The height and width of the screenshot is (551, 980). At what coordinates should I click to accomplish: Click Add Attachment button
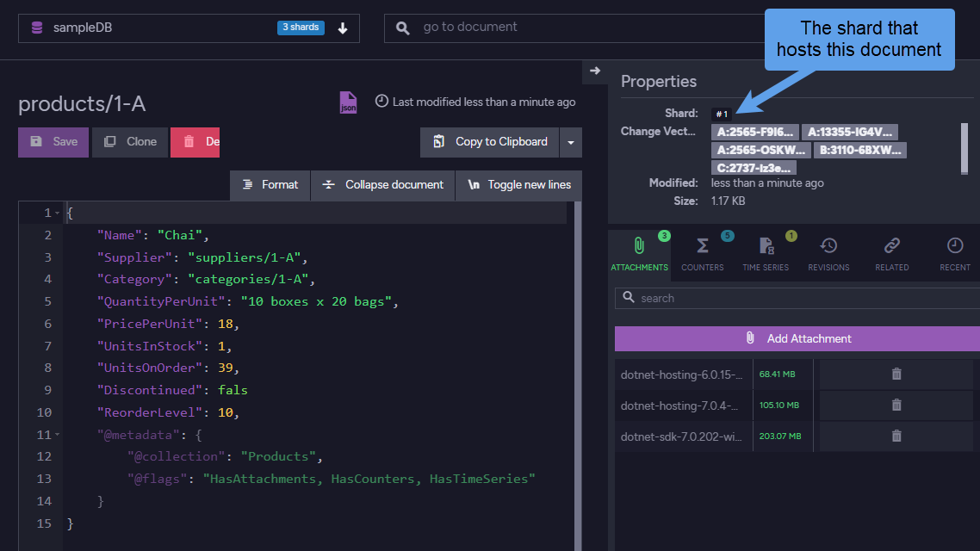[x=797, y=338]
